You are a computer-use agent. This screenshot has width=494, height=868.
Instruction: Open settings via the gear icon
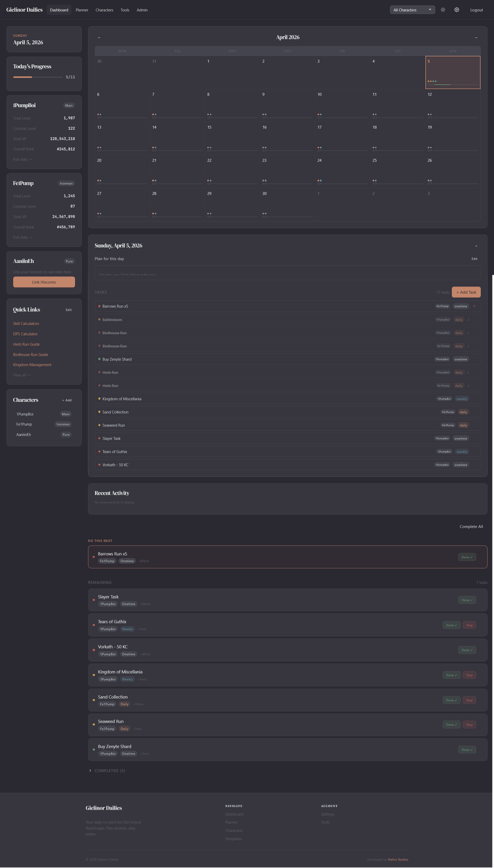456,10
